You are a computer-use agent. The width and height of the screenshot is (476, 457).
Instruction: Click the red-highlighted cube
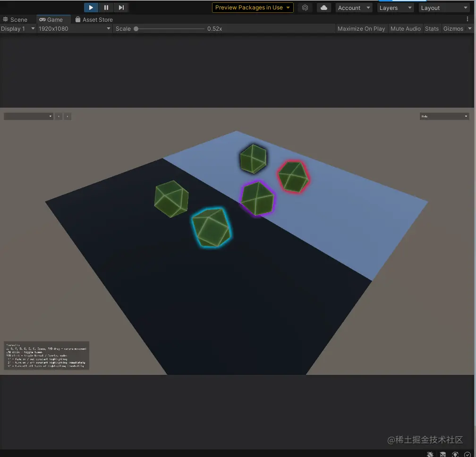[x=294, y=177]
